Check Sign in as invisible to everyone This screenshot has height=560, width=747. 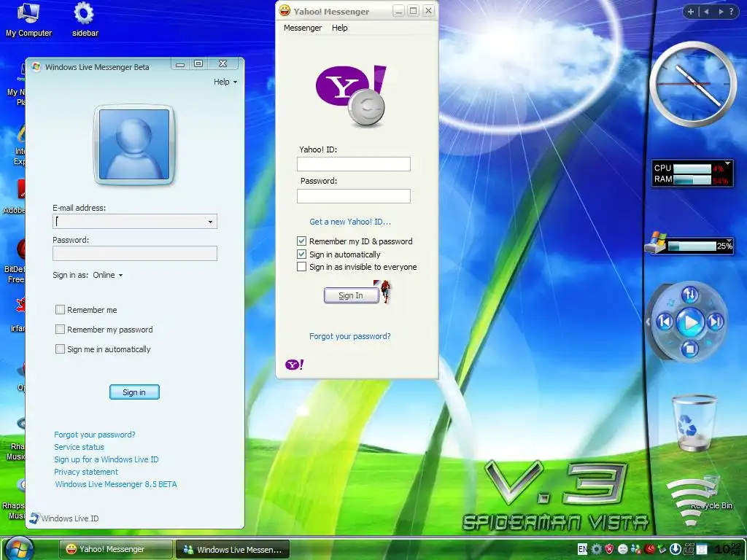tap(301, 267)
